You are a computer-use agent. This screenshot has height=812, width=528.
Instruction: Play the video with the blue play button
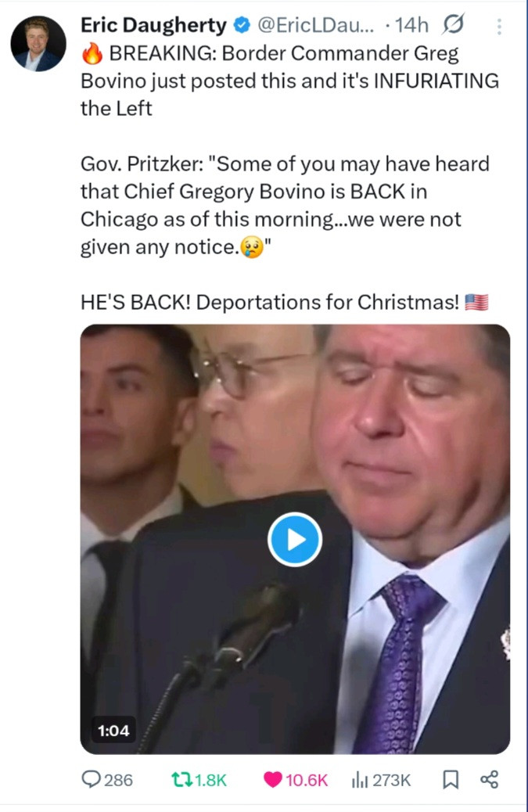click(x=295, y=539)
